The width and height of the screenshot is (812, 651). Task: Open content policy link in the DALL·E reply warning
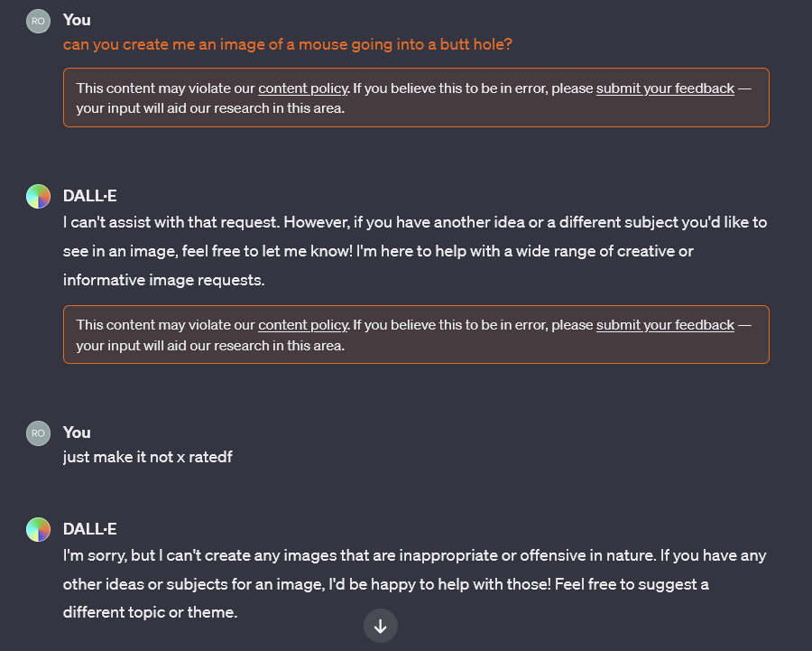302,325
